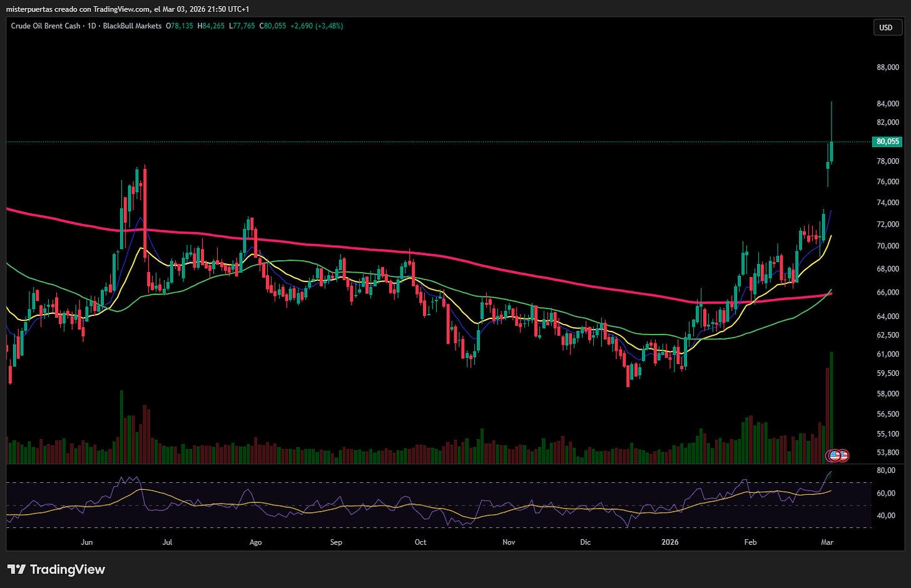
Task: Click the 61,000 price axis label
Action: pos(888,354)
